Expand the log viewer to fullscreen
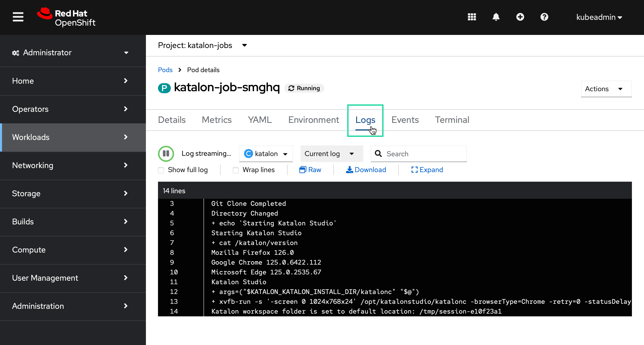Image resolution: width=644 pixels, height=345 pixels. point(427,170)
